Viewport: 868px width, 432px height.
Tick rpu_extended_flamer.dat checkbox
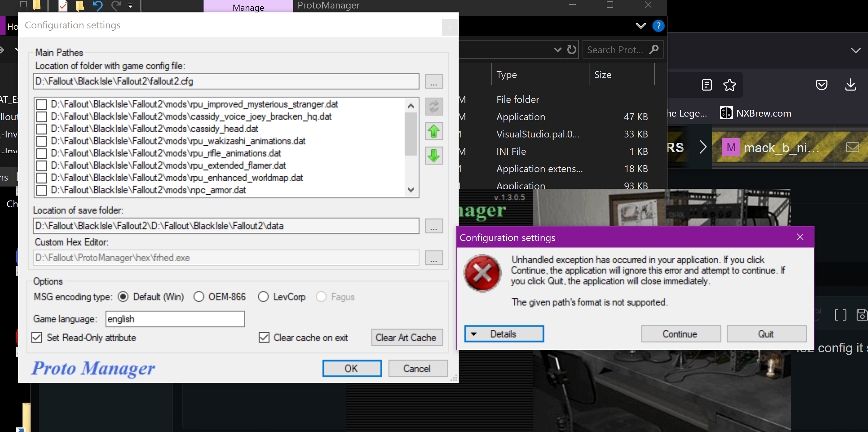tap(41, 166)
